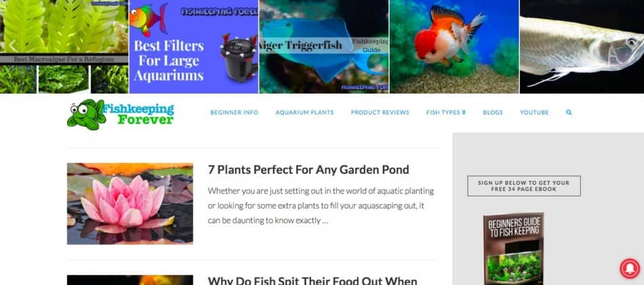Viewport: 644px width, 285px height.
Task: Open the Why Do Fish Spit Their Food Out article title
Action: [312, 280]
